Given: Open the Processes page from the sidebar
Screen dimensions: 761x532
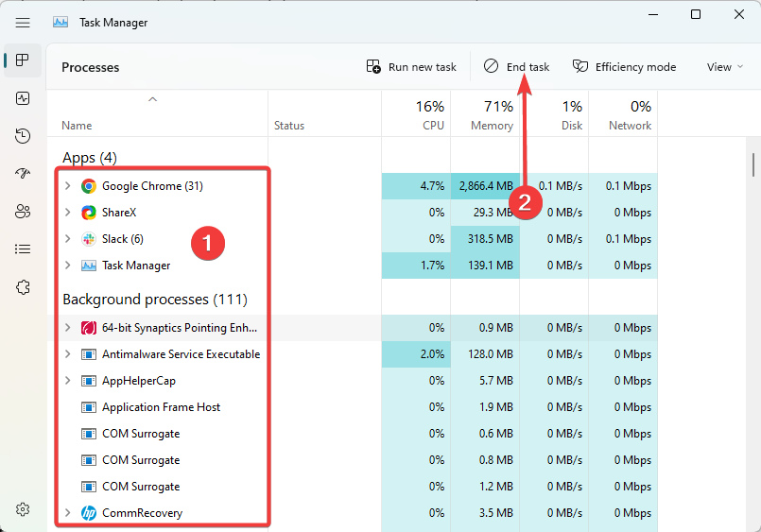Looking at the screenshot, I should 23,60.
